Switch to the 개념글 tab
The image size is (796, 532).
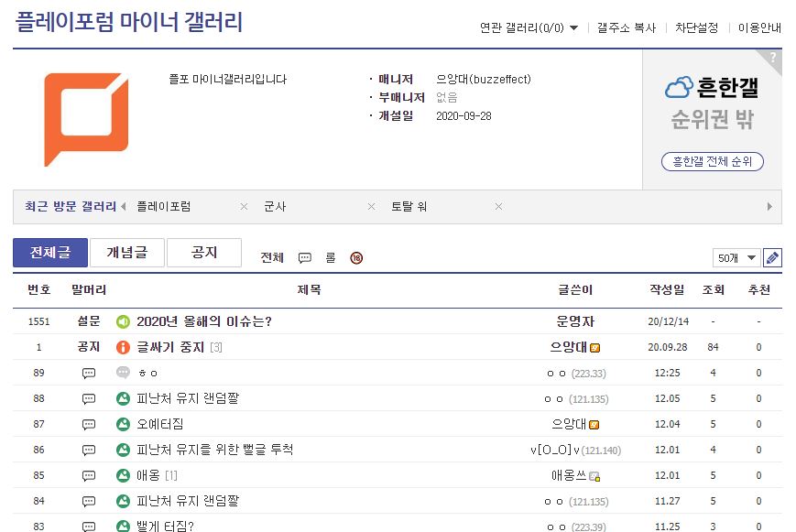coord(127,253)
